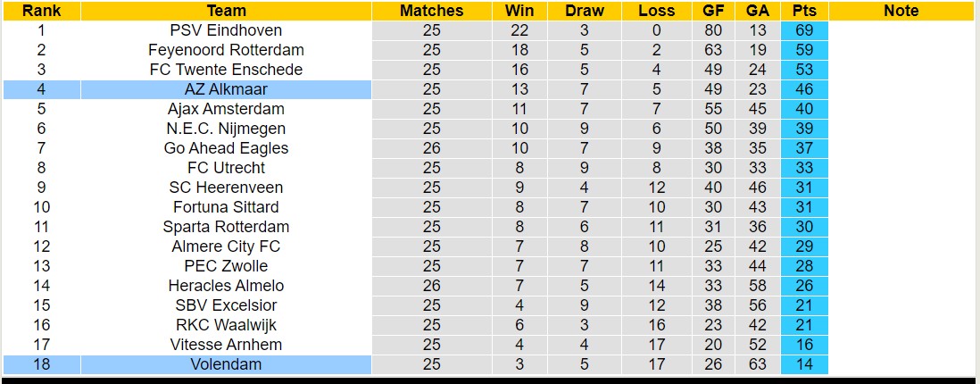Click the Loss column header

click(657, 11)
